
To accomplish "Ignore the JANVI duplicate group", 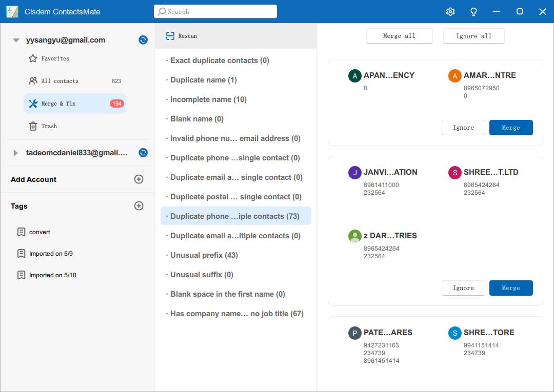I will click(463, 288).
